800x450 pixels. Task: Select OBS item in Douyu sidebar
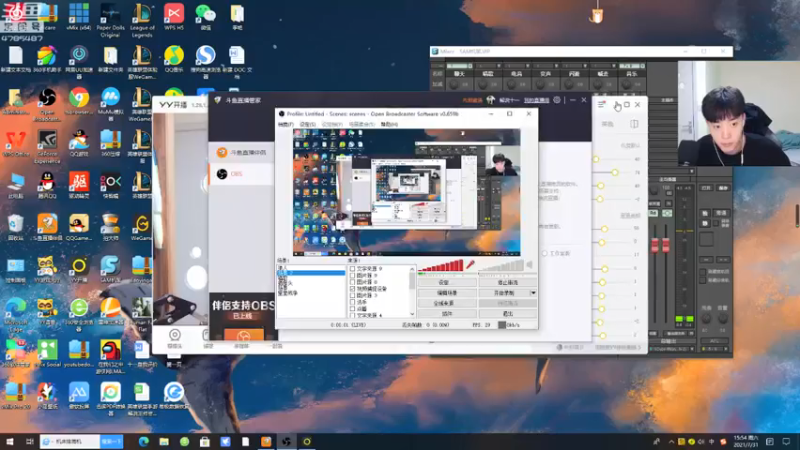click(x=241, y=174)
